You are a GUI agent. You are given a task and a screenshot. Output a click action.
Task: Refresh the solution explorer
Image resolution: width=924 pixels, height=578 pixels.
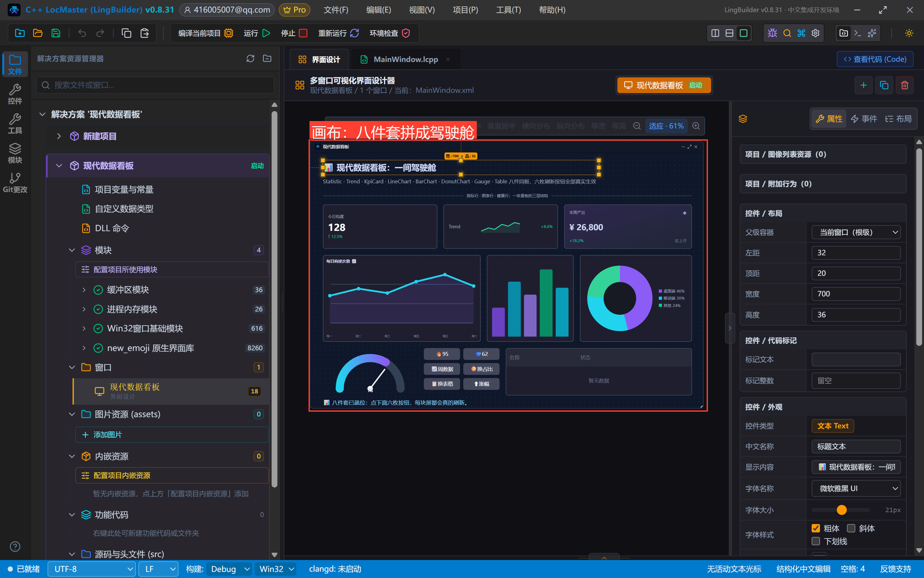click(250, 58)
